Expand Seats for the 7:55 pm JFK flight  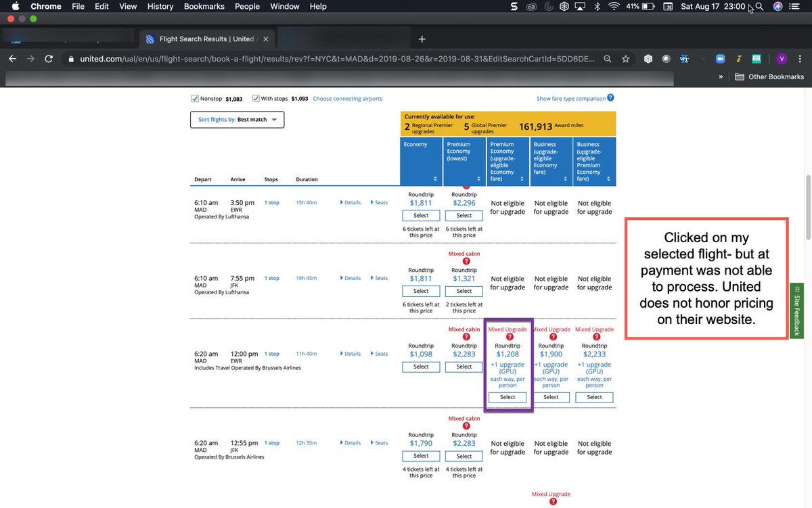[x=380, y=278]
